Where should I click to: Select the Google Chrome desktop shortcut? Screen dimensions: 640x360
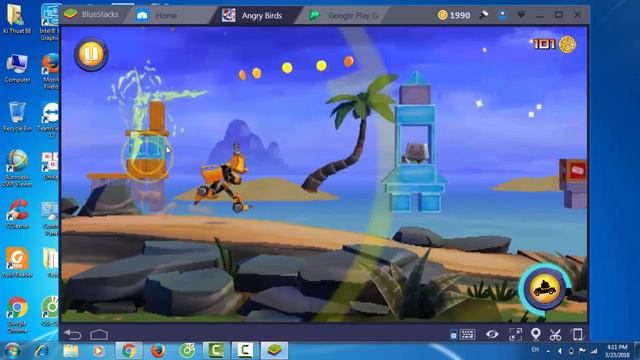[17, 315]
